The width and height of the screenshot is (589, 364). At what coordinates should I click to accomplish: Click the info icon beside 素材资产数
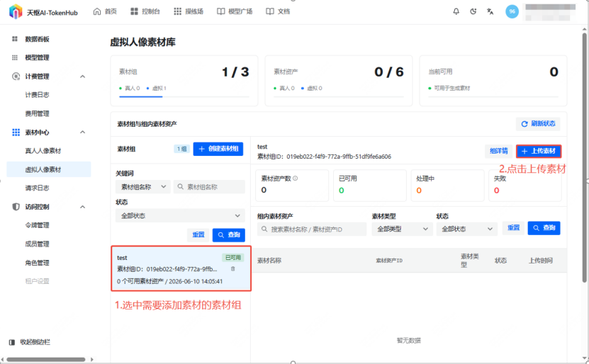coord(296,178)
